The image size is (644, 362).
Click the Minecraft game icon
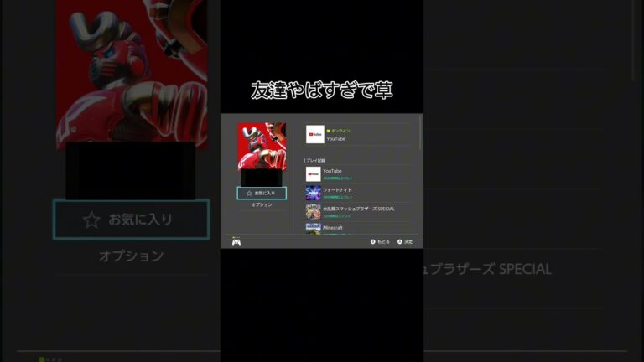313,229
